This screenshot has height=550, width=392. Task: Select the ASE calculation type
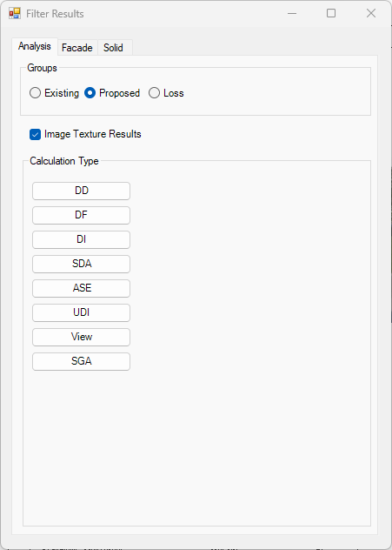click(82, 288)
